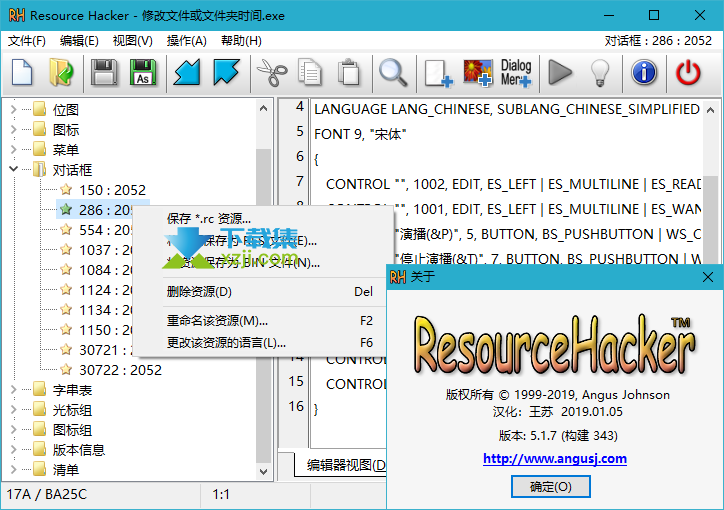The image size is (724, 510).
Task: Open the 视图(V) menu
Action: [x=133, y=41]
